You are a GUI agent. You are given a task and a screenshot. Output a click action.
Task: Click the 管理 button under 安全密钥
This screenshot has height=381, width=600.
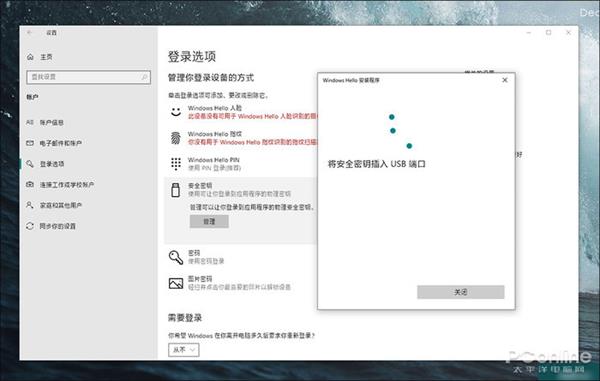click(209, 221)
